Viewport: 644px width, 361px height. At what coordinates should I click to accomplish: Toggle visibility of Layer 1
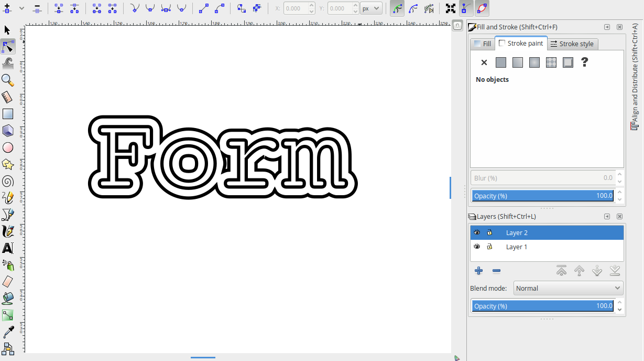[477, 246]
